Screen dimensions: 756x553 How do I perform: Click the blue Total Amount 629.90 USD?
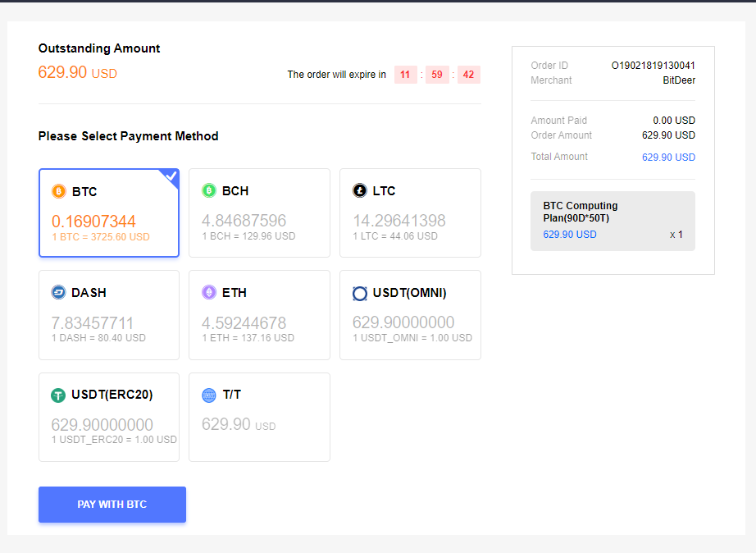click(668, 158)
